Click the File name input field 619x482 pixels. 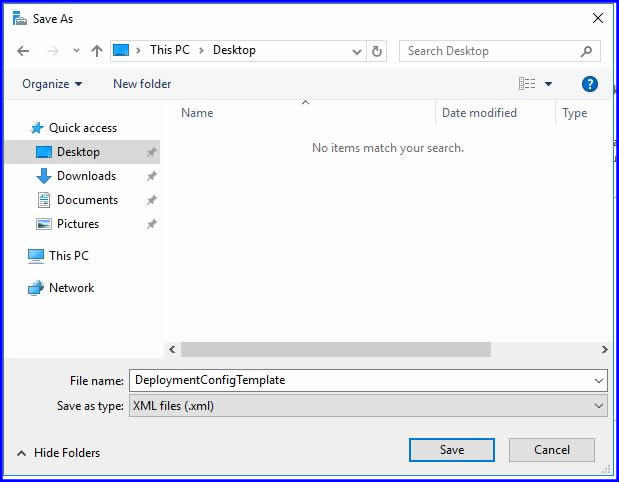point(360,380)
